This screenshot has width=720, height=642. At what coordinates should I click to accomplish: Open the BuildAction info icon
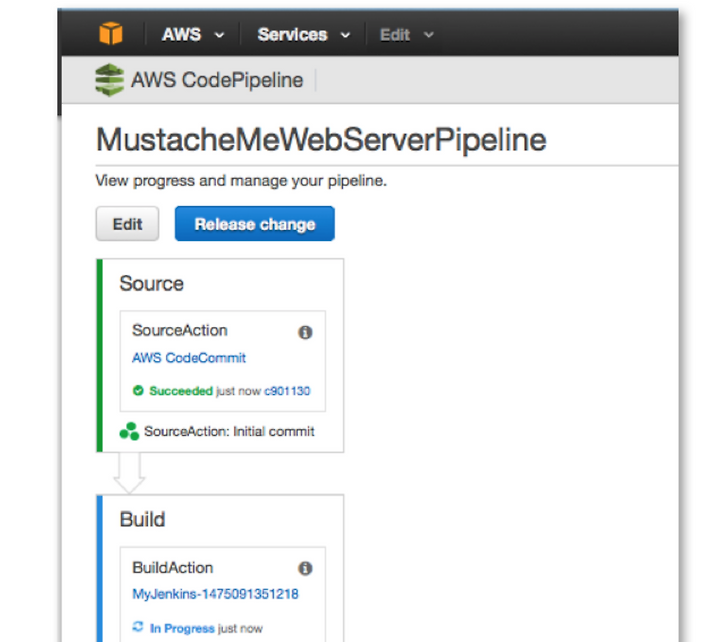(x=305, y=568)
